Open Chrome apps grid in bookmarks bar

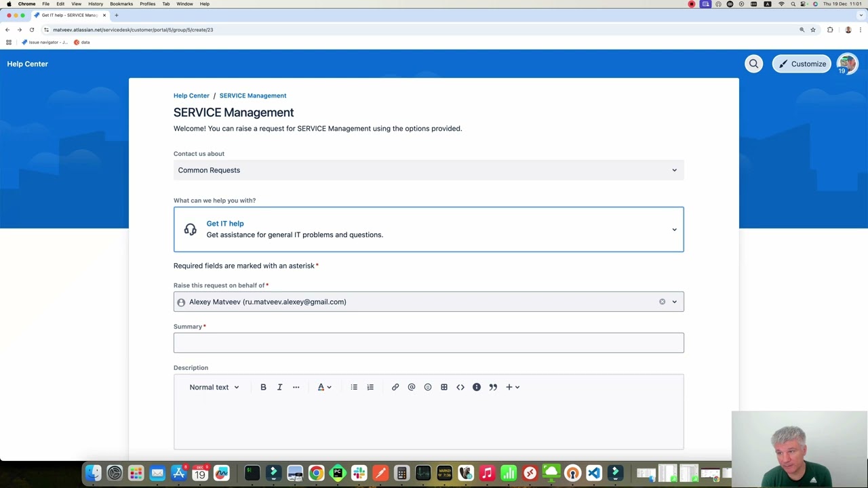coord(9,42)
